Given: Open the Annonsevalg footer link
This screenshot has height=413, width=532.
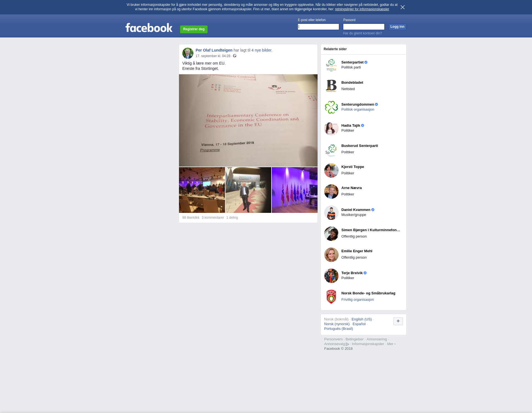Looking at the screenshot, I should [335, 344].
